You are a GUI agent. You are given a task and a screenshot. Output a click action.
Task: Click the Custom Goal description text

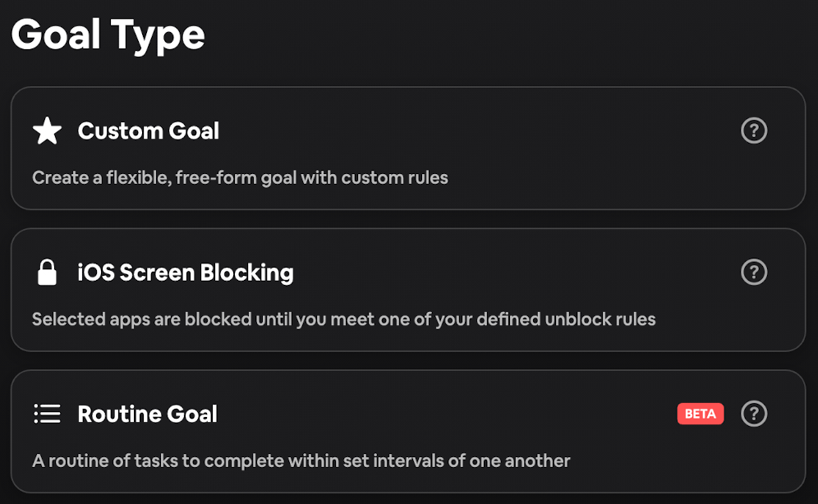pos(240,177)
